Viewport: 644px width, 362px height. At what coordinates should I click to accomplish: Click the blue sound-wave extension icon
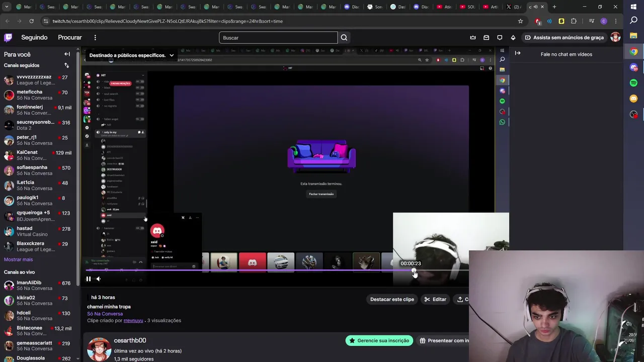click(549, 21)
